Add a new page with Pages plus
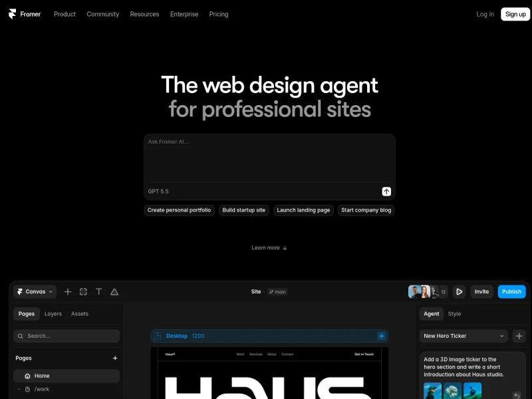The height and width of the screenshot is (399, 532). pyautogui.click(x=115, y=358)
